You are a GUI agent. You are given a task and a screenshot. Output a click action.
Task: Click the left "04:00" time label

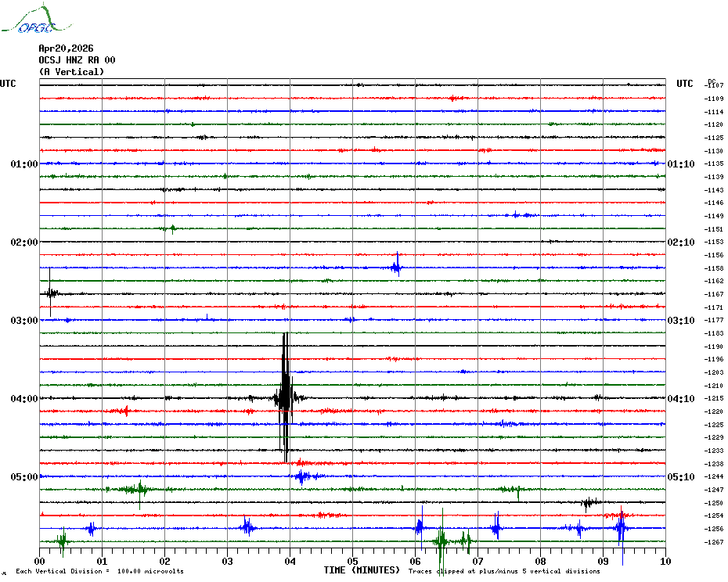click(24, 399)
